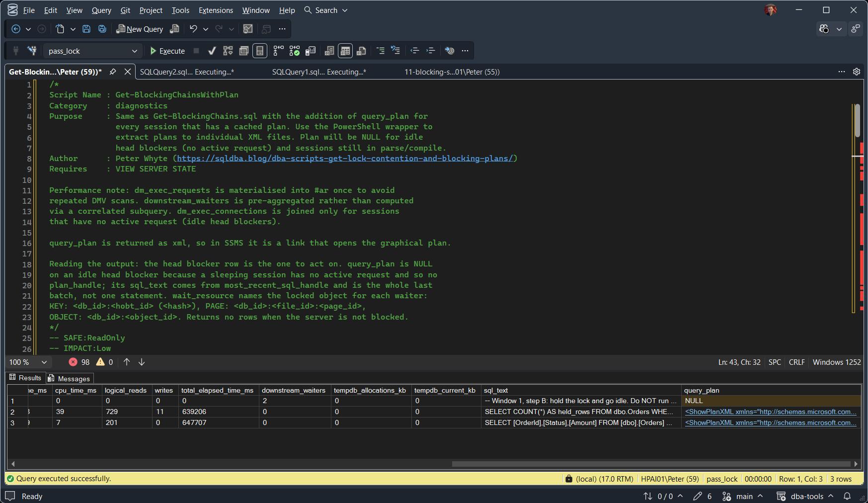Click the results grid horizontal scrollbar
The width and height of the screenshot is (868, 503).
coord(651,464)
